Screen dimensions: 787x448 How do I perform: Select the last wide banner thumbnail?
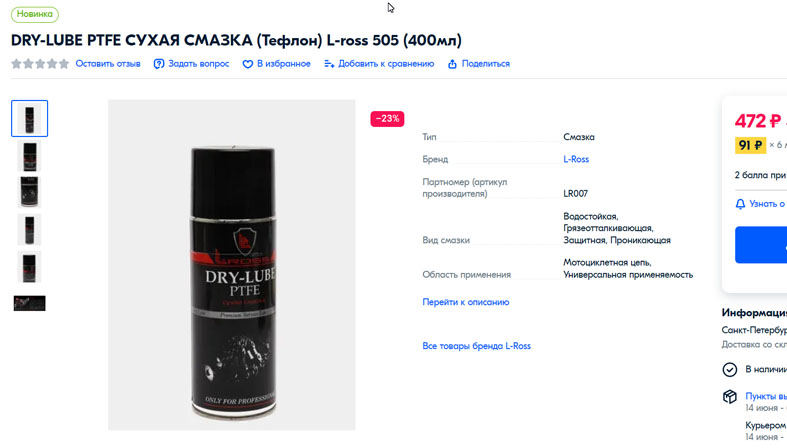[30, 303]
